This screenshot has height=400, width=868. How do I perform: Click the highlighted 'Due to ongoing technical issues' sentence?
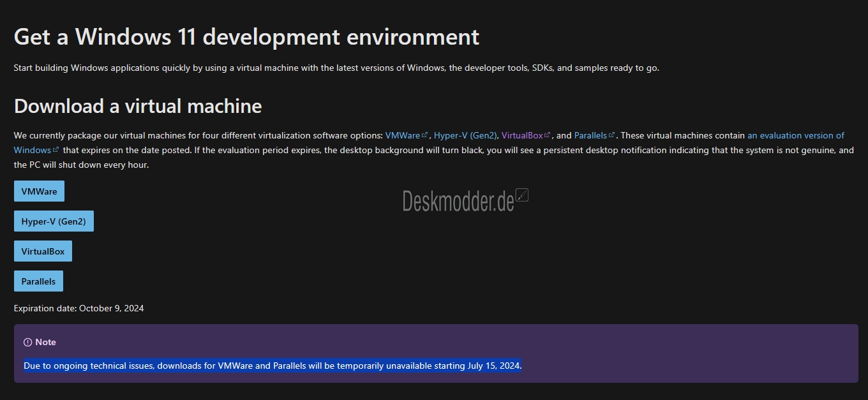point(273,366)
